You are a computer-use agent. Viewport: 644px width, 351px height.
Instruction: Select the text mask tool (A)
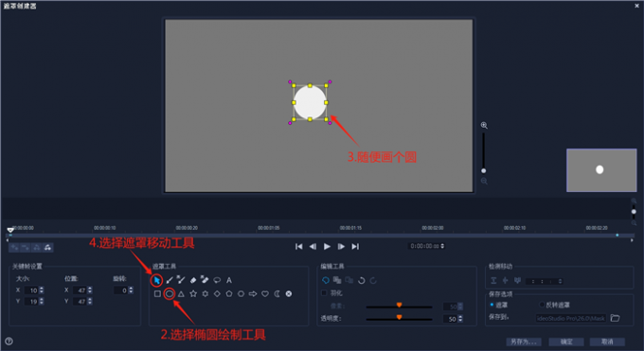[x=229, y=280]
